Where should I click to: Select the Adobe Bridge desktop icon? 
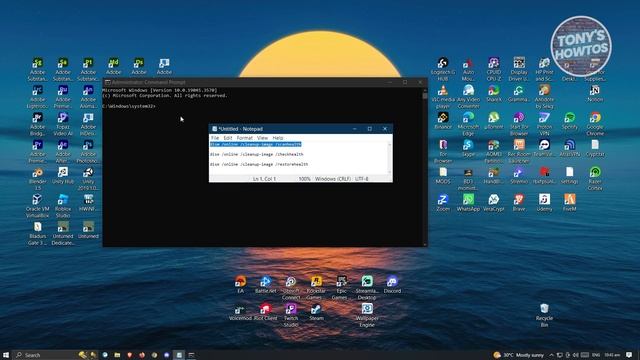pos(38,124)
